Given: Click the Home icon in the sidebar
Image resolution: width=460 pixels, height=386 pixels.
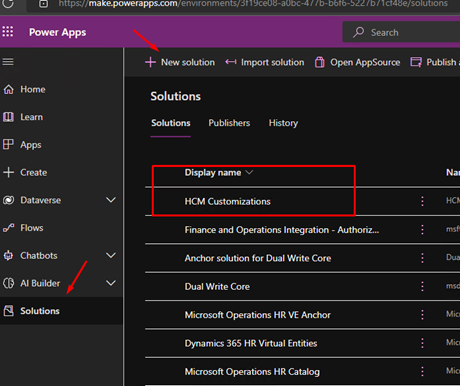Looking at the screenshot, I should [8, 89].
